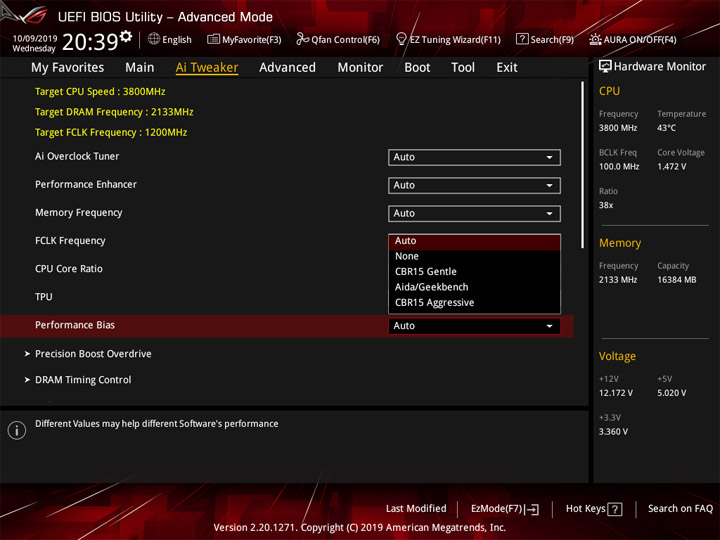Select the CPU Core Ratio row label

(x=69, y=269)
